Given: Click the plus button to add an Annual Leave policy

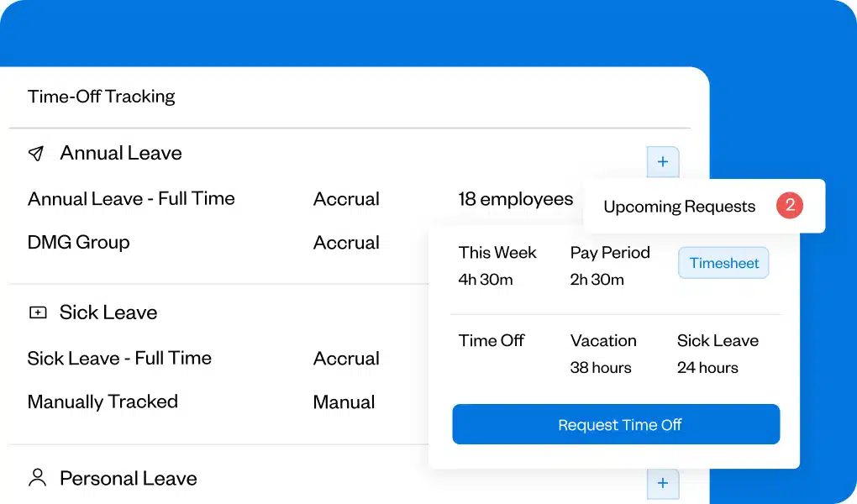Looking at the screenshot, I should [663, 161].
